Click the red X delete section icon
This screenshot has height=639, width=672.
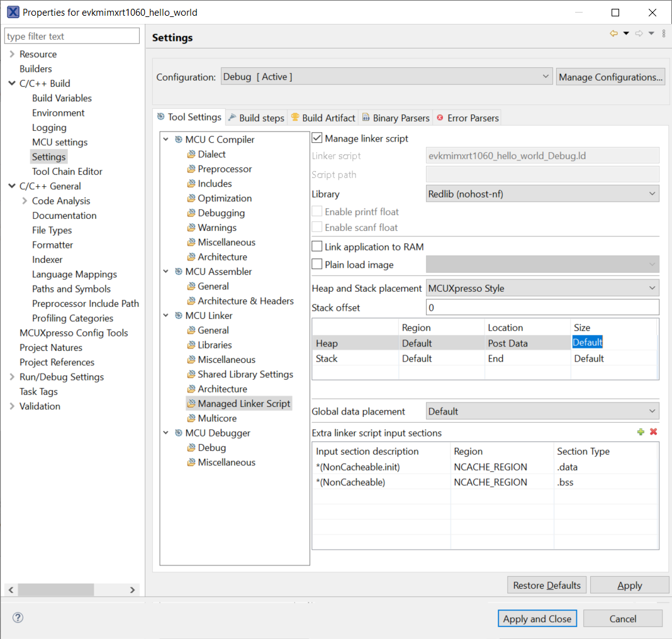pos(654,431)
